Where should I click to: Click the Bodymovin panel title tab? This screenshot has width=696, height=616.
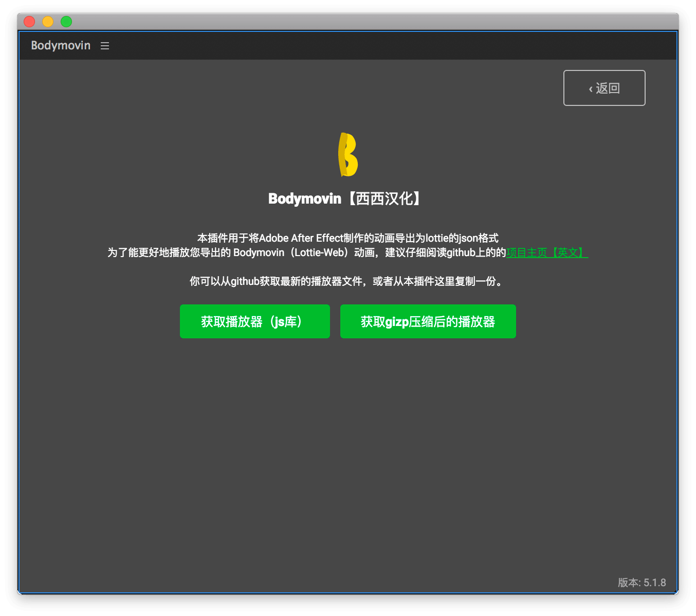61,45
